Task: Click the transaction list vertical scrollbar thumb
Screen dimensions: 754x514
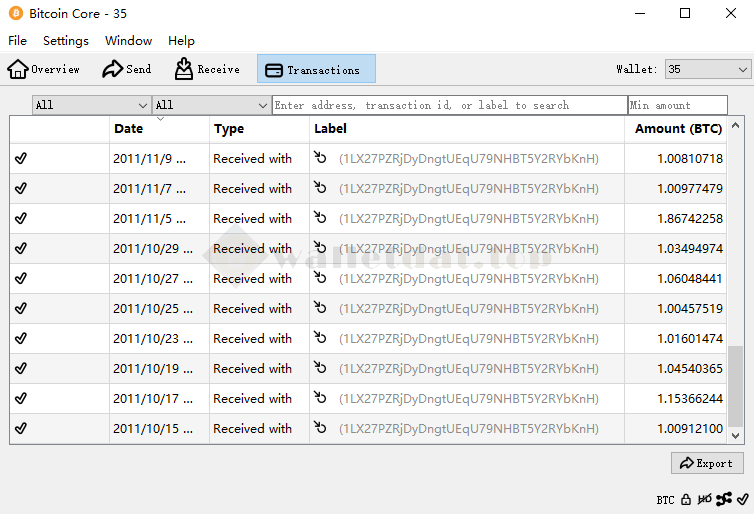Action: [736, 385]
